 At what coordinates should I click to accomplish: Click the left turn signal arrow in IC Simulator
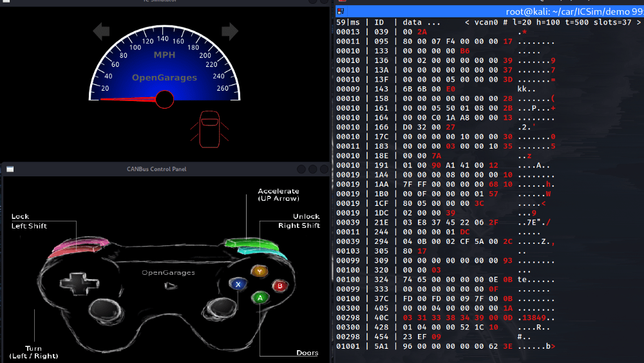pyautogui.click(x=101, y=31)
